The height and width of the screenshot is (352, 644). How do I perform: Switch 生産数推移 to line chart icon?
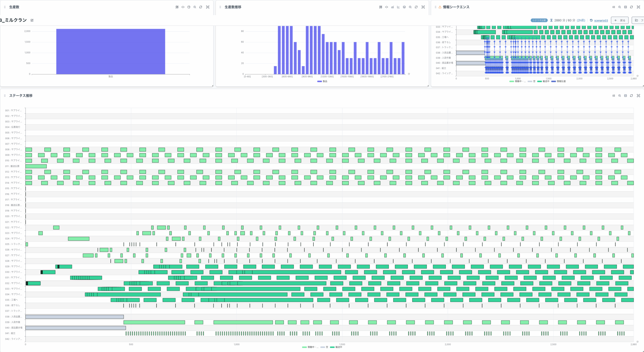398,7
